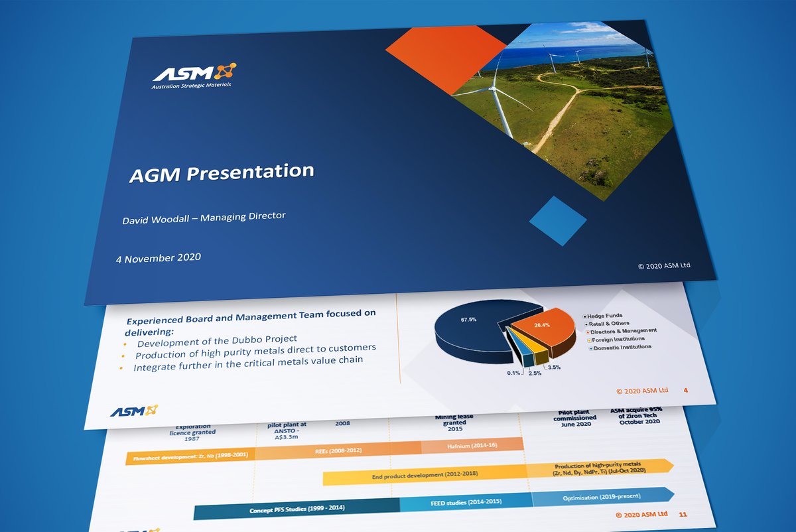Click the 'Hedge Funds' legend entry
The width and height of the screenshot is (796, 532).
(x=604, y=316)
